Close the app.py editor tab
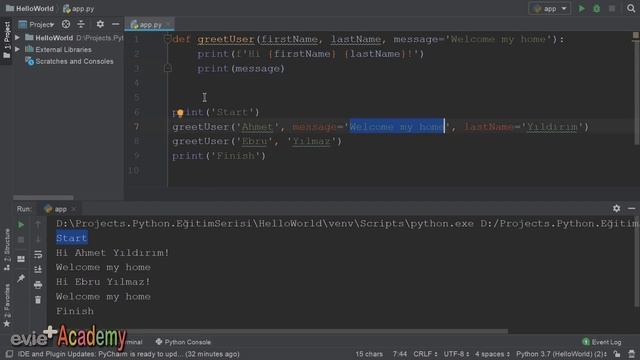Screen dimensions: 640x360 (x=168, y=25)
